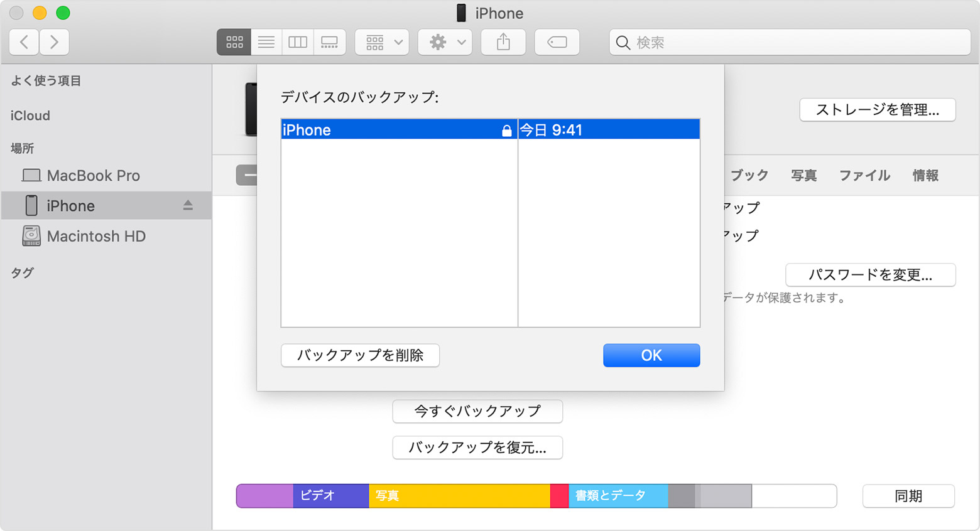Viewport: 980px width, 531px height.
Task: Click the MacBook Pro laptop icon
Action: click(x=31, y=175)
